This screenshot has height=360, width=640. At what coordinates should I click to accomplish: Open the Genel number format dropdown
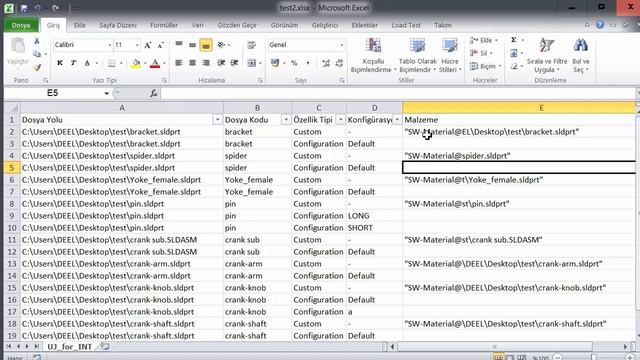coord(342,45)
